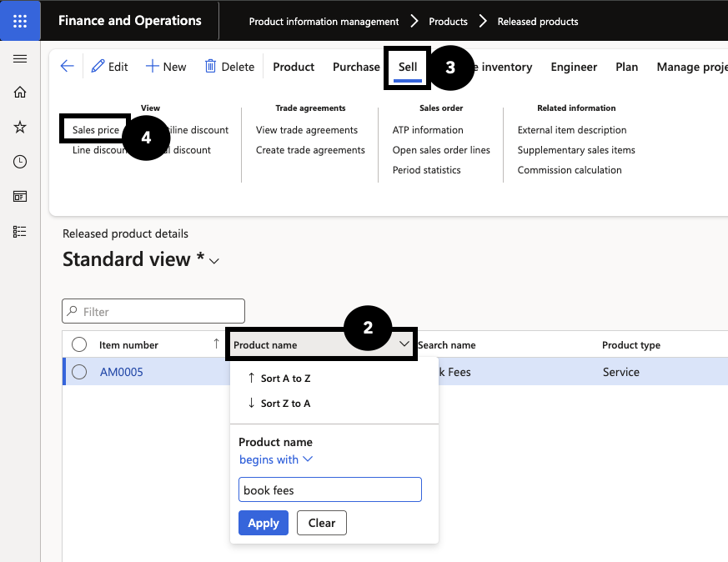Image resolution: width=728 pixels, height=562 pixels.
Task: Click the New plus button
Action: 166,67
